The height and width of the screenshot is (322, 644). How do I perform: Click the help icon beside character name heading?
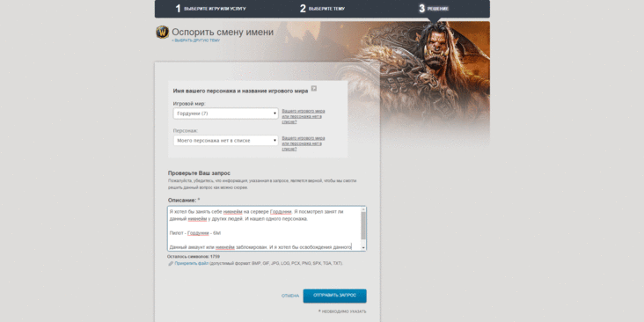314,88
